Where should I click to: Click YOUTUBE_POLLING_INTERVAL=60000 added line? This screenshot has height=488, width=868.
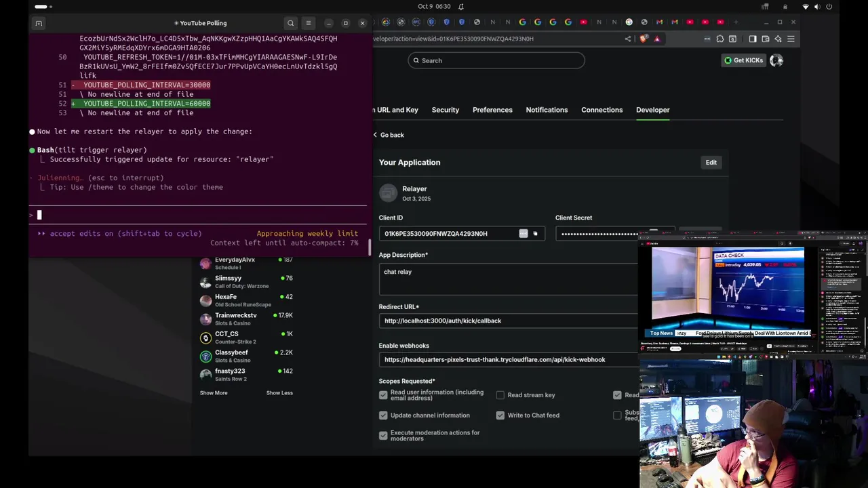click(x=140, y=104)
